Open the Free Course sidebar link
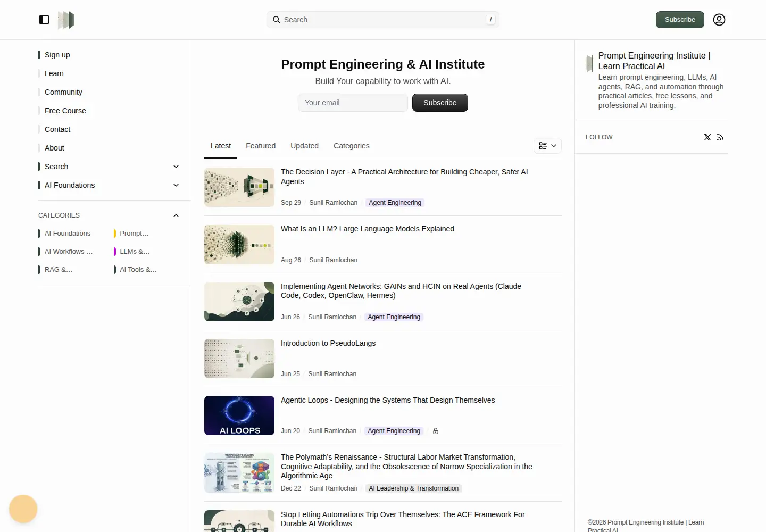The height and width of the screenshot is (532, 766). (x=65, y=111)
